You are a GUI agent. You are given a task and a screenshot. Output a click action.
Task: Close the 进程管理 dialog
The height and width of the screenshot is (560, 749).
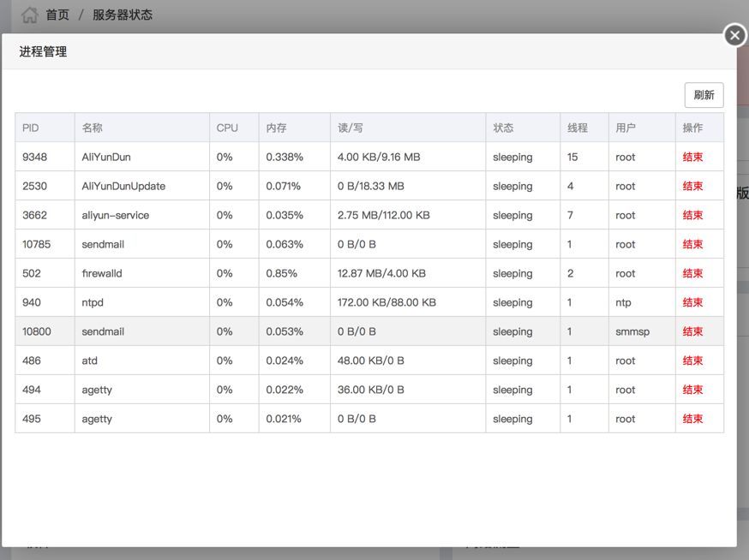pos(734,35)
